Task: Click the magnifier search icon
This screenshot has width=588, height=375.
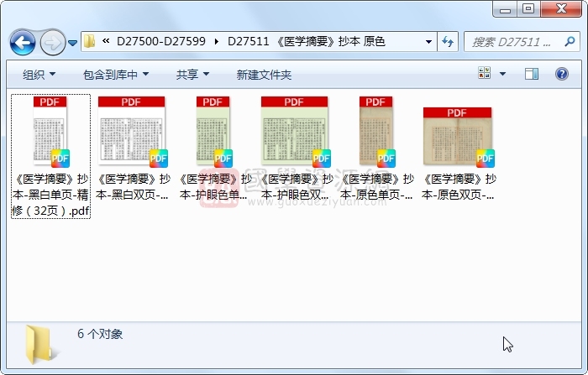Action: (570, 42)
